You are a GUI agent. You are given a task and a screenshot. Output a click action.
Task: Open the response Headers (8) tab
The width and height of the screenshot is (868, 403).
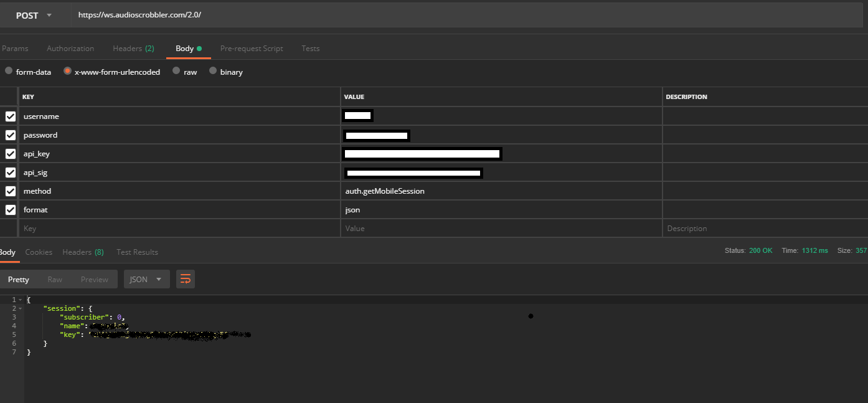click(83, 252)
